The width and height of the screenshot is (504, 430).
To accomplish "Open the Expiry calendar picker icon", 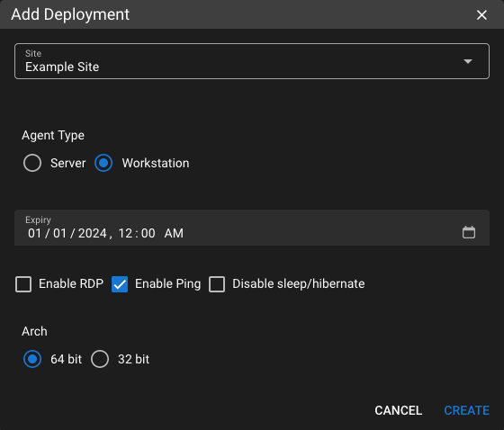I will pos(469,232).
